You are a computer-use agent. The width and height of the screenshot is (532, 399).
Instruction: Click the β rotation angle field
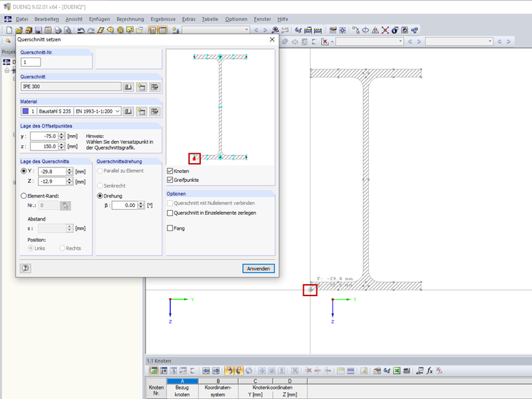pos(125,205)
